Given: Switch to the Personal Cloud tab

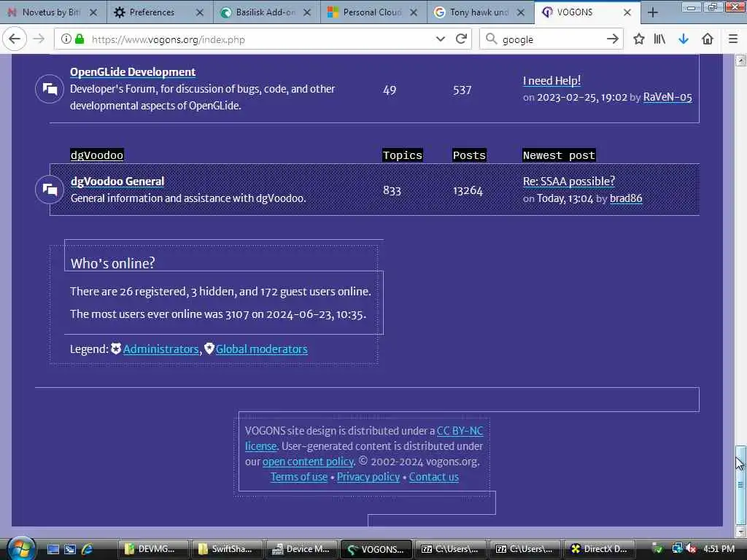Looking at the screenshot, I should point(372,12).
